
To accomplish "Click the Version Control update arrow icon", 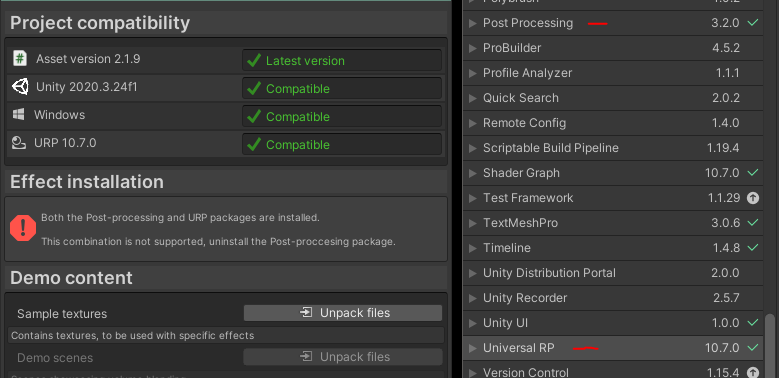I will point(753,372).
